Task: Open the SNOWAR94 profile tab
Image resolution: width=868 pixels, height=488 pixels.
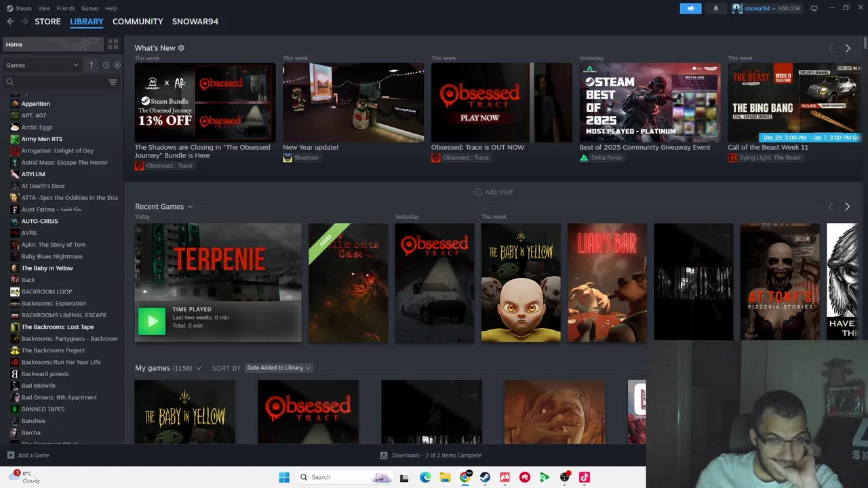Action: (195, 22)
